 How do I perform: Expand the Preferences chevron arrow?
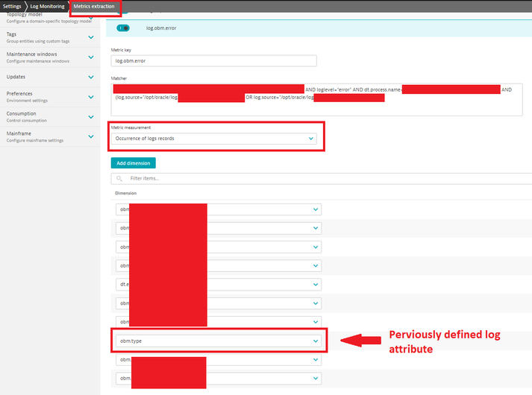91,96
